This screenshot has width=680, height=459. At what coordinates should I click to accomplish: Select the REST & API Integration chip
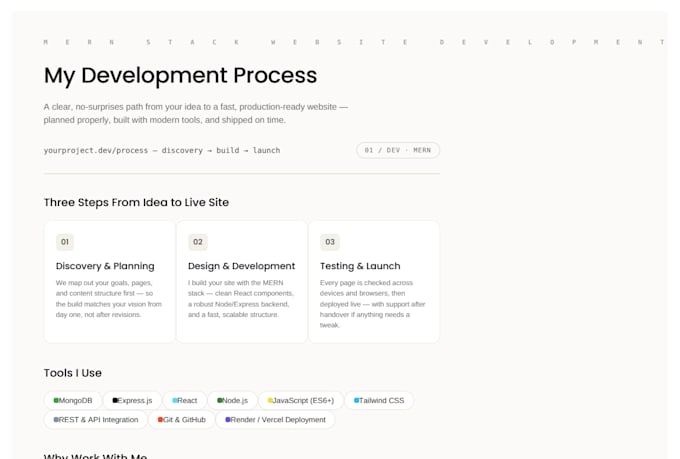tap(96, 420)
